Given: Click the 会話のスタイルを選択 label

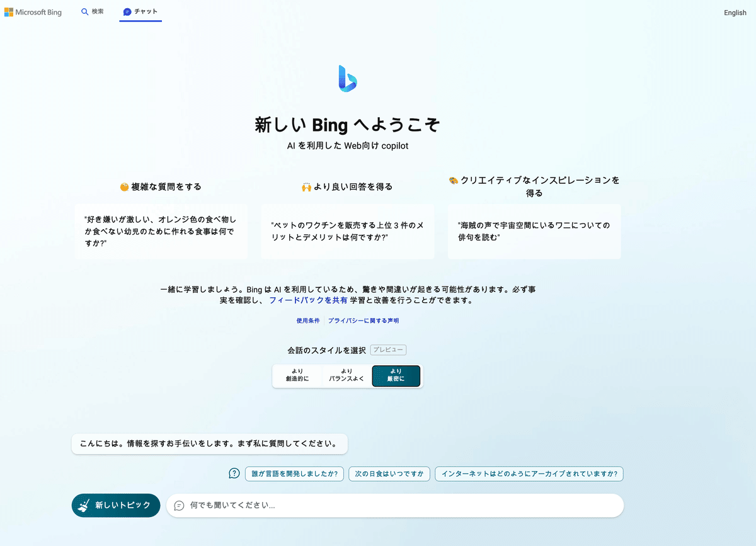Looking at the screenshot, I should point(326,350).
